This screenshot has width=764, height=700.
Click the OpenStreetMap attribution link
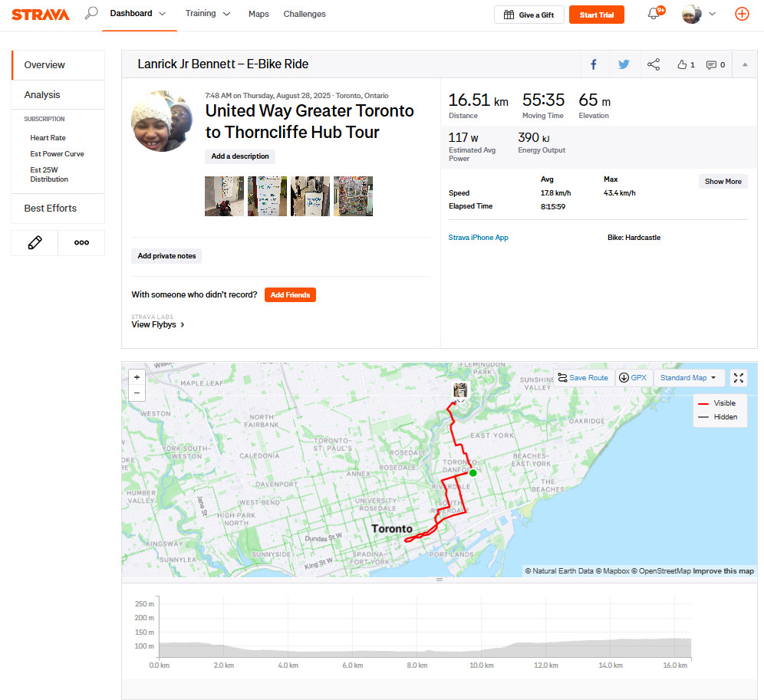click(661, 571)
